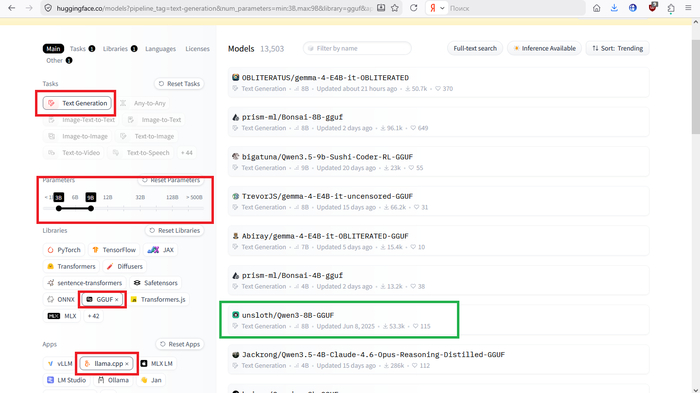
Task: Toggle the Text Generation task filter
Action: pyautogui.click(x=77, y=103)
